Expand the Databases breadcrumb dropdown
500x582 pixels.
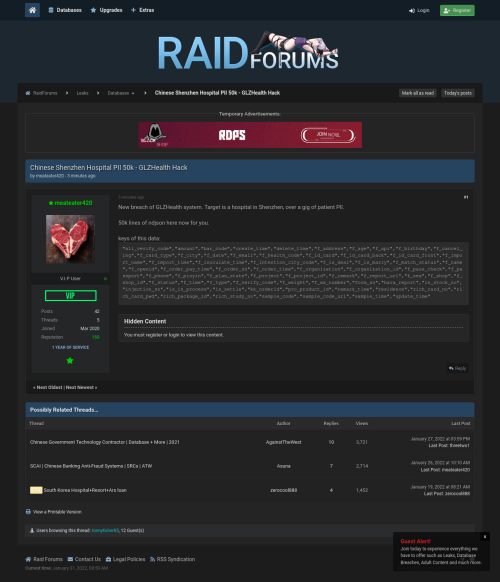tap(121, 93)
